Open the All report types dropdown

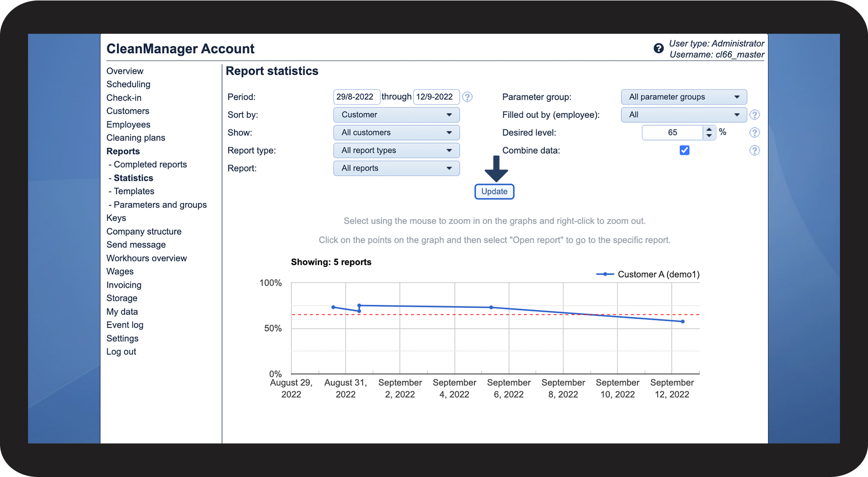tap(396, 150)
